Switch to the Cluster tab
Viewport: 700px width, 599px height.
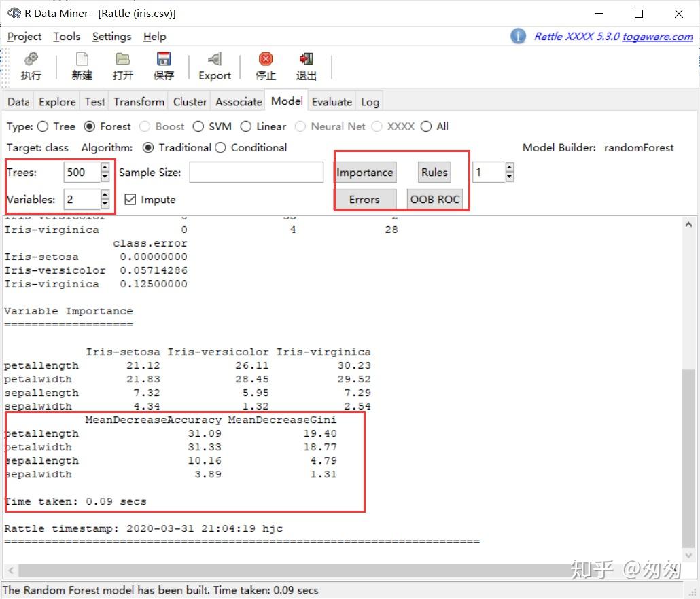tap(190, 102)
